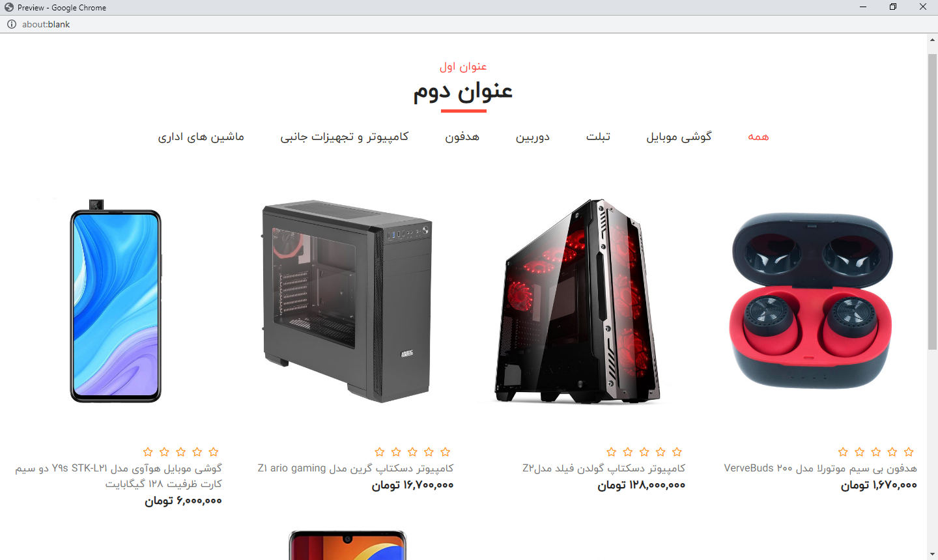Open the هدفون بی سیم موتورولا VerveBuds title link
Image resolution: width=938 pixels, height=560 pixels.
pyautogui.click(x=820, y=468)
